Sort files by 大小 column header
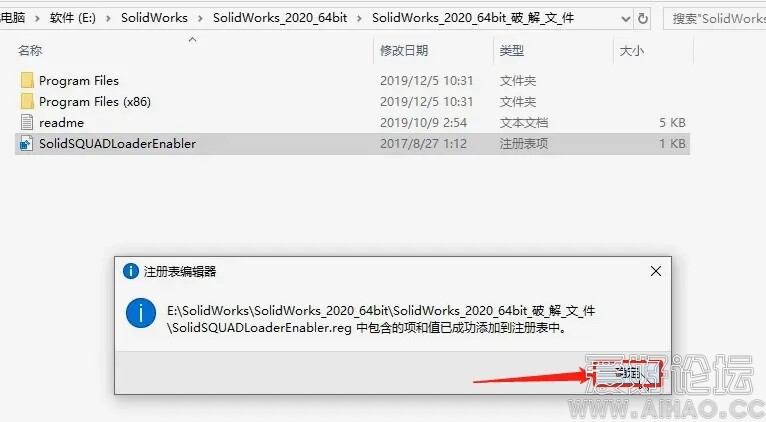Viewport: 766px width, 422px height. (632, 50)
